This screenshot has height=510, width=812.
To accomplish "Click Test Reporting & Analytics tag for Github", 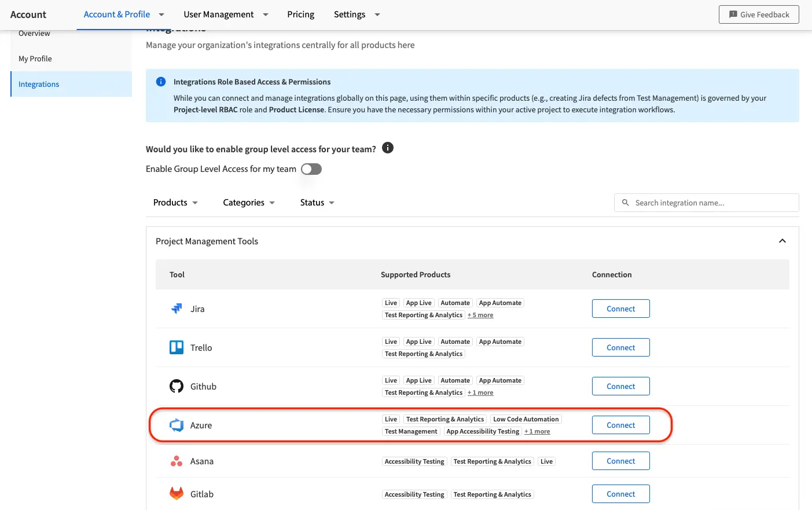I will (424, 392).
